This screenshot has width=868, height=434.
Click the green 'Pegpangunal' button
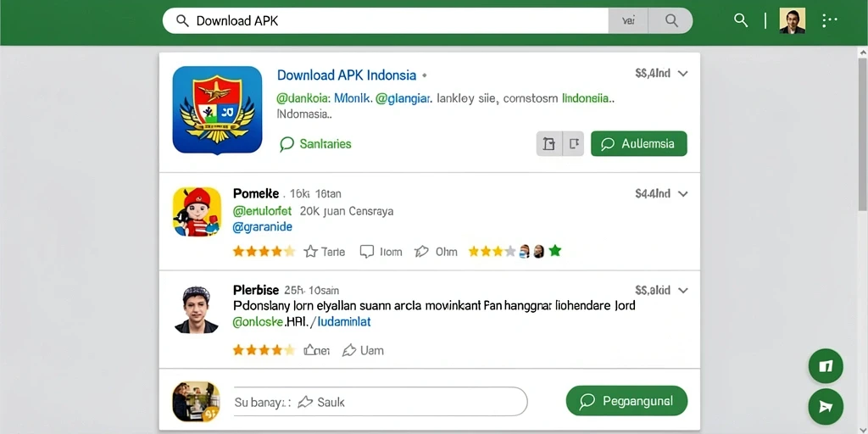point(626,401)
